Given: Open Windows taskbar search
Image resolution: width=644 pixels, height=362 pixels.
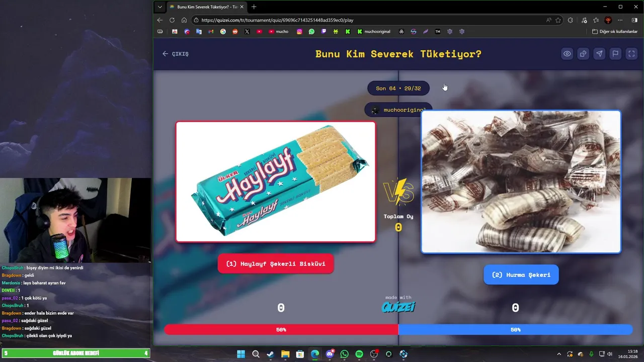Looking at the screenshot, I should [x=256, y=354].
